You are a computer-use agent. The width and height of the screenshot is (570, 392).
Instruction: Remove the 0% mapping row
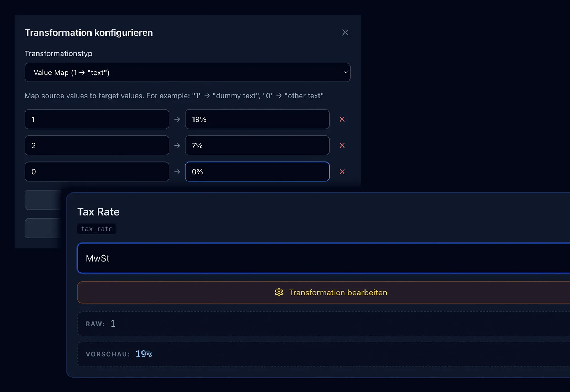(342, 172)
